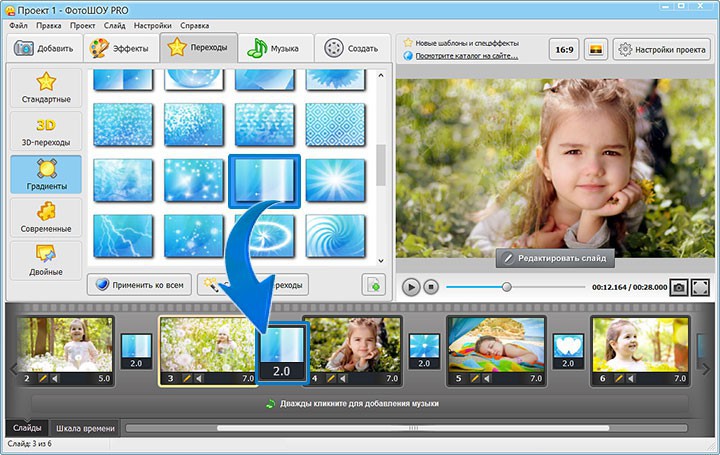The height and width of the screenshot is (455, 720).
Task: Click the transitions list scrollbar thumb
Action: click(x=381, y=165)
